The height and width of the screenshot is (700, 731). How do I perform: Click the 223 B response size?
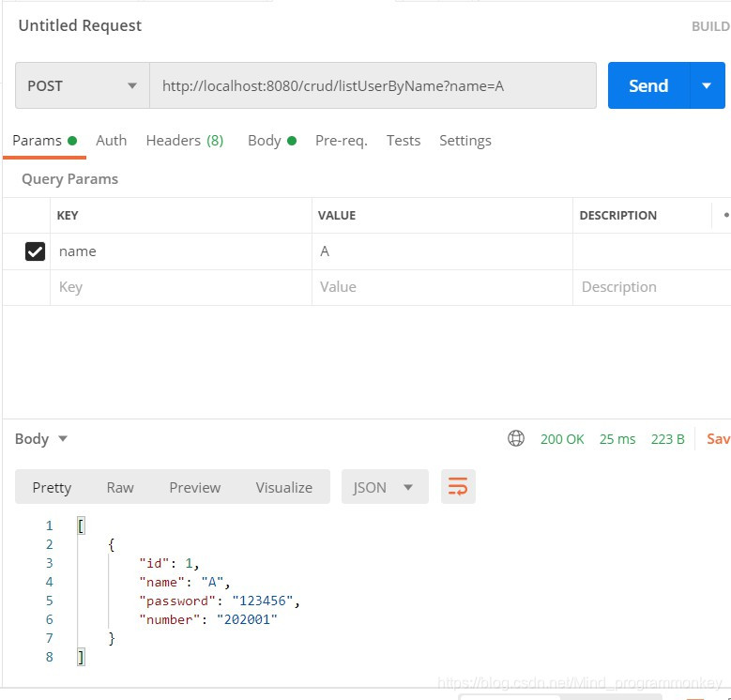click(667, 439)
